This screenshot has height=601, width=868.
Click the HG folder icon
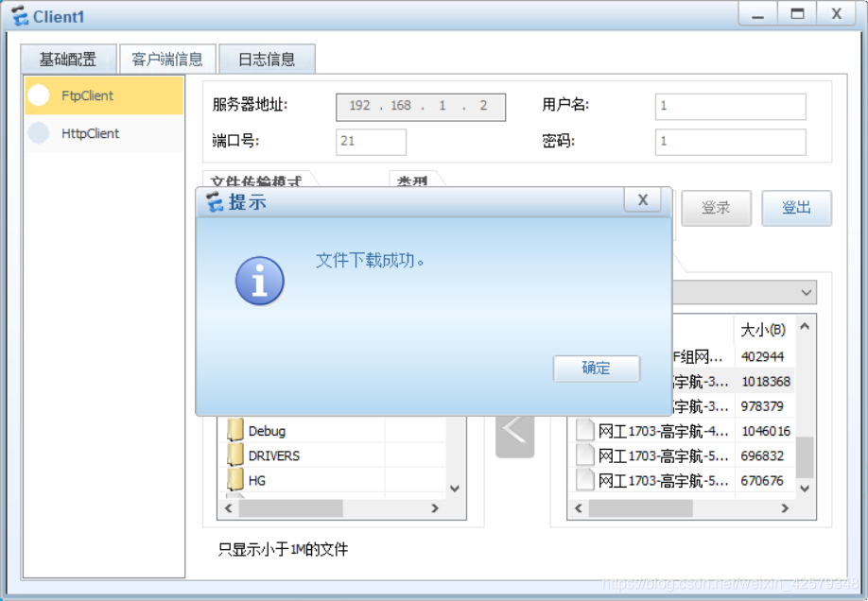(235, 480)
